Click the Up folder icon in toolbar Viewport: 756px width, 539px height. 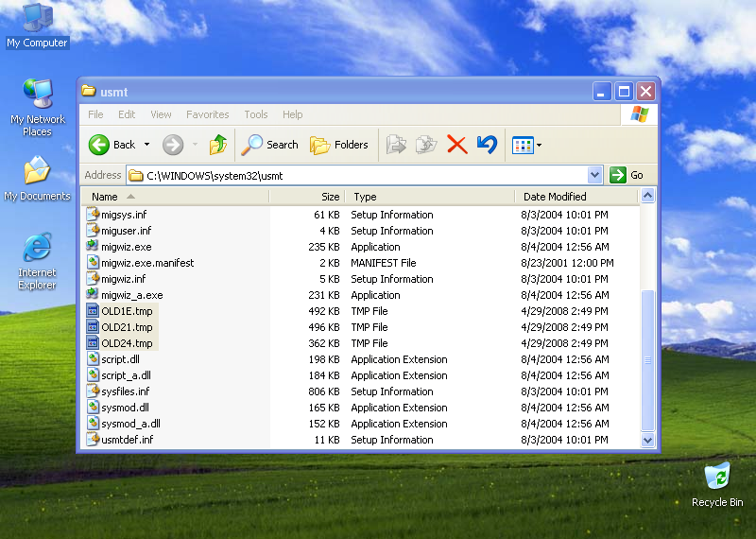[x=218, y=145]
